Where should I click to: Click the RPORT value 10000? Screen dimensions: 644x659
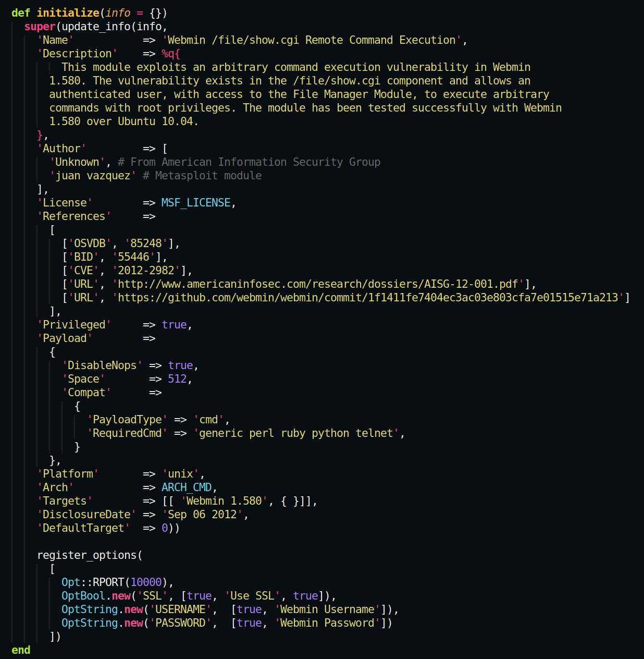tap(146, 582)
